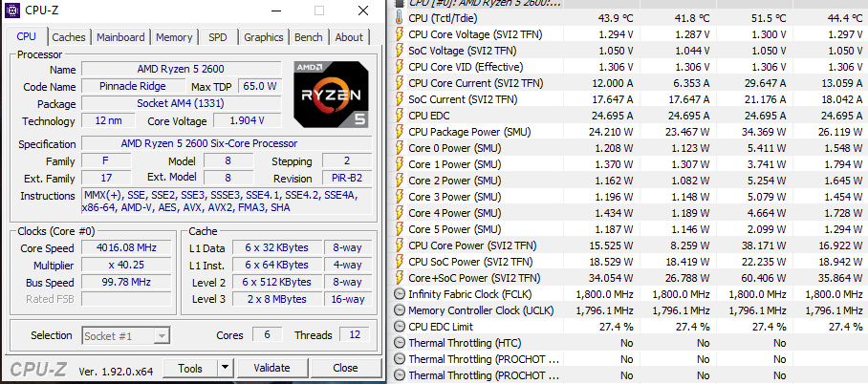Select the Graphics tab
The image size is (868, 384).
pyautogui.click(x=264, y=37)
